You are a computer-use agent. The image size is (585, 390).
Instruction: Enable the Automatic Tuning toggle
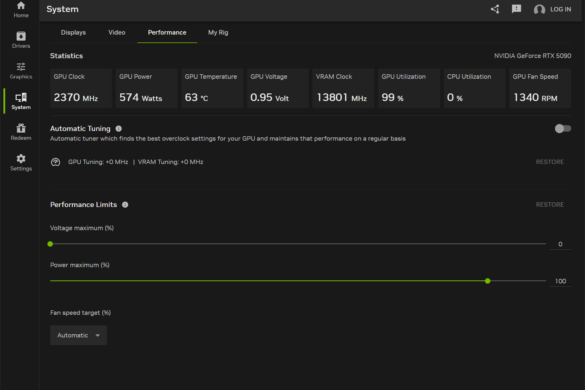(563, 129)
